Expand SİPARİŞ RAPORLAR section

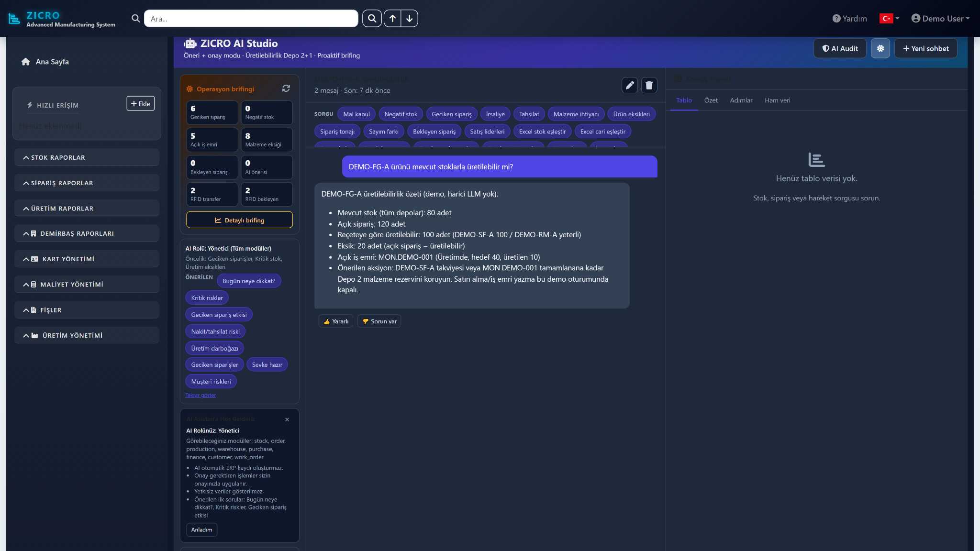coord(87,183)
